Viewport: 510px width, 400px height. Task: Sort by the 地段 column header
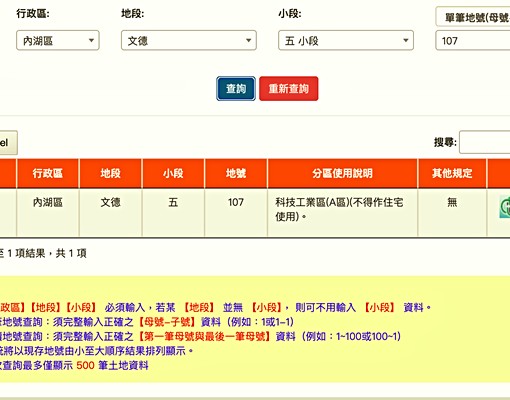coord(110,173)
